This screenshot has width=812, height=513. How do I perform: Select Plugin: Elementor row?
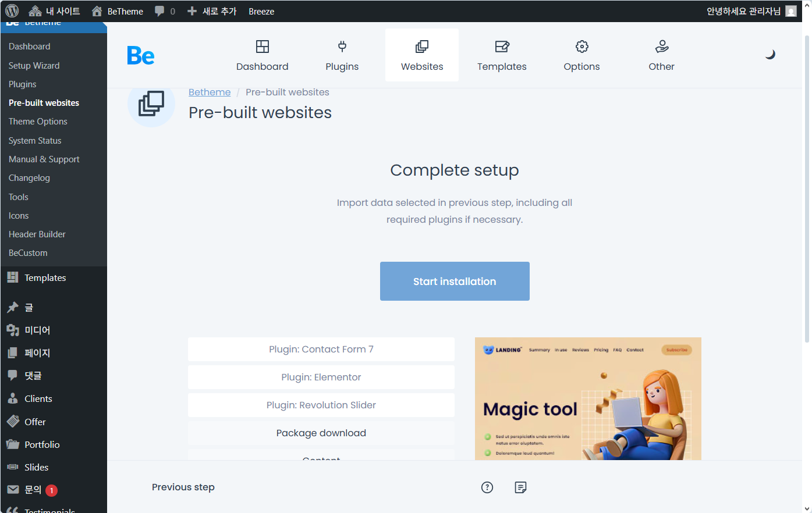321,377
